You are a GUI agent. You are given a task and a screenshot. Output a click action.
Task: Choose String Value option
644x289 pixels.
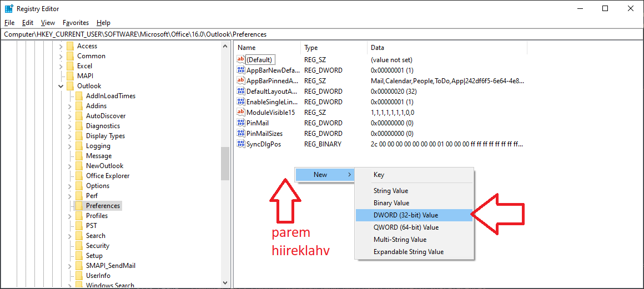[414, 191]
